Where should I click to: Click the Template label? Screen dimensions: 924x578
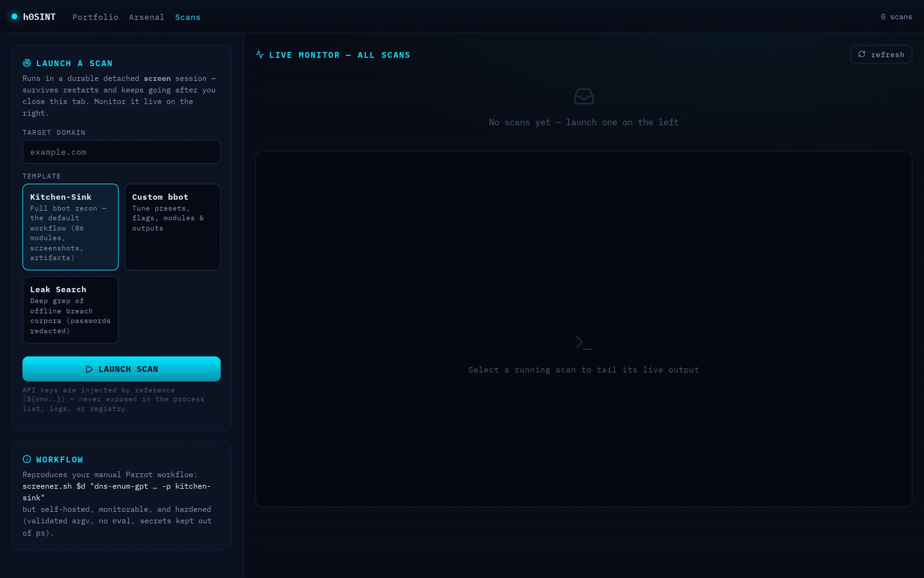pyautogui.click(x=42, y=176)
